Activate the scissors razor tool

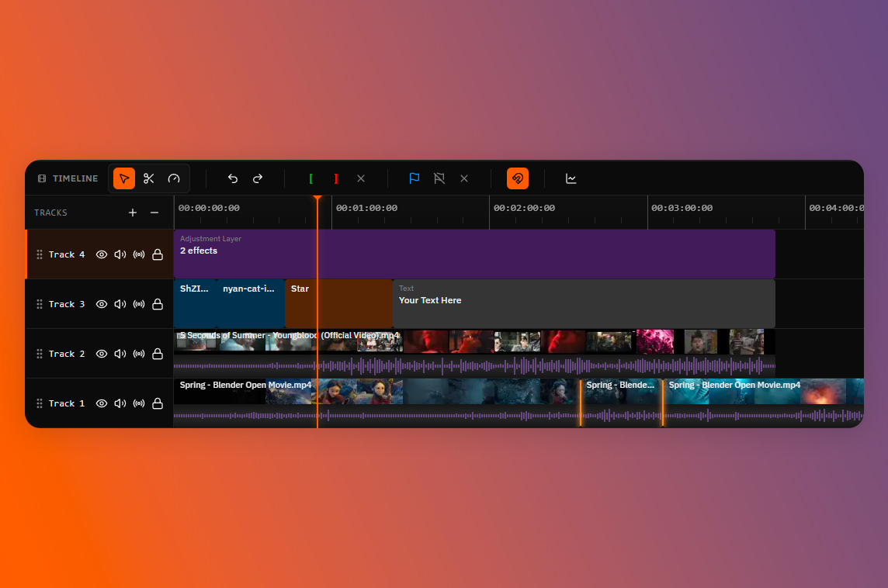pyautogui.click(x=149, y=178)
